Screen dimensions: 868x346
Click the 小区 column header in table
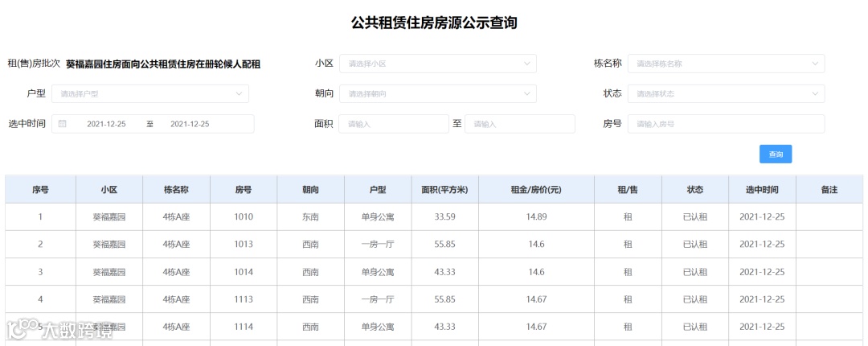click(109, 190)
